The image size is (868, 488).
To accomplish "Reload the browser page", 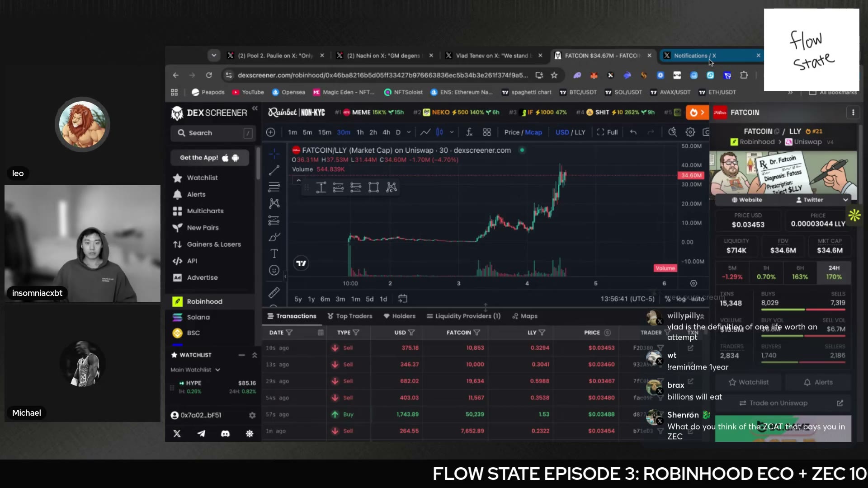I will coord(209,75).
